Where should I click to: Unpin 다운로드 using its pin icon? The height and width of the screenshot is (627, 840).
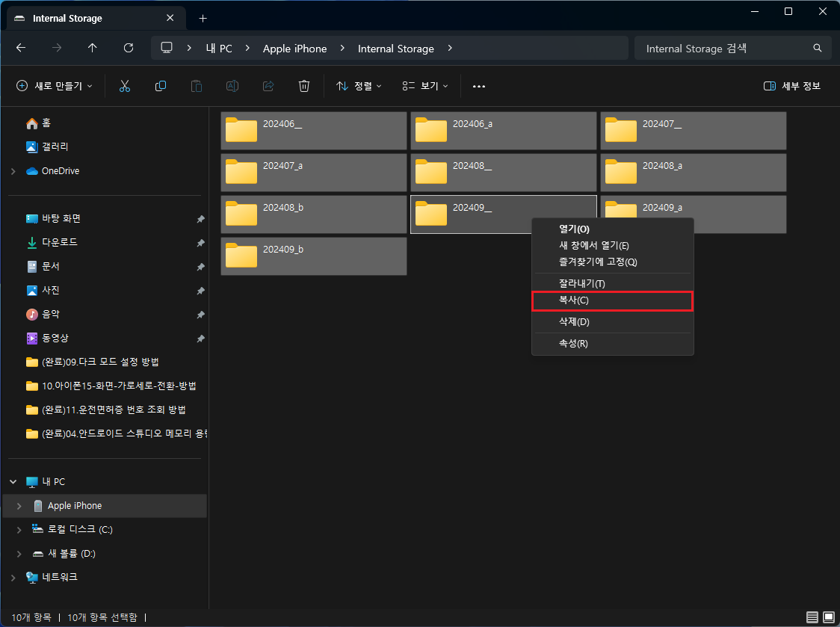(x=200, y=243)
